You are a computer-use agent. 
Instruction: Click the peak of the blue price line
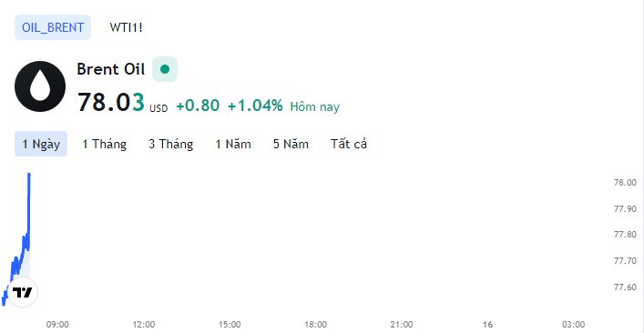click(x=29, y=175)
